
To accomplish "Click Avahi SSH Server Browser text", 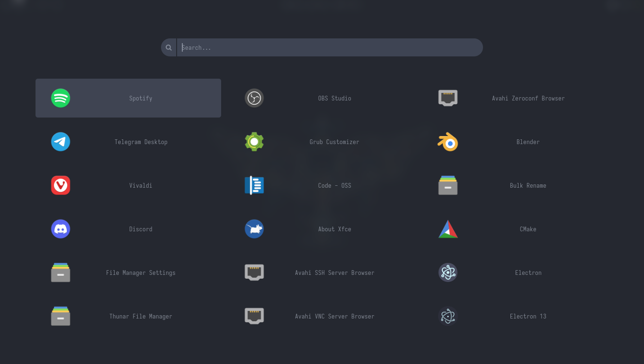I will point(334,273).
